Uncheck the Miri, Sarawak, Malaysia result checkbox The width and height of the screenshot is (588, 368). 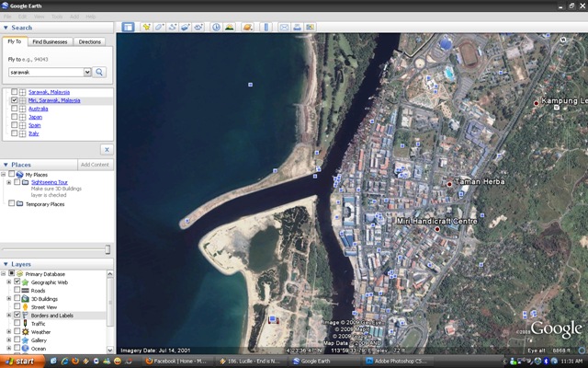click(15, 100)
